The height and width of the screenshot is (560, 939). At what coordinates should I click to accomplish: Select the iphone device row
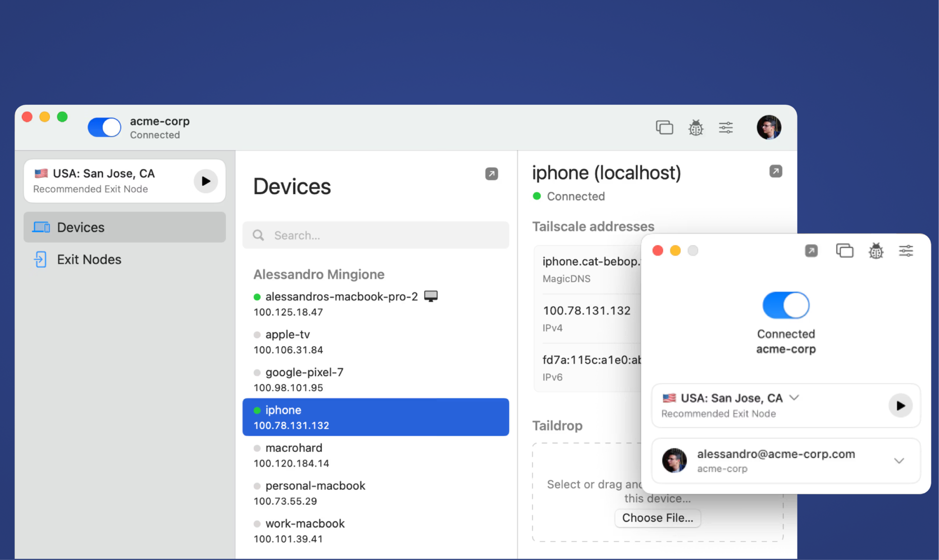(376, 417)
